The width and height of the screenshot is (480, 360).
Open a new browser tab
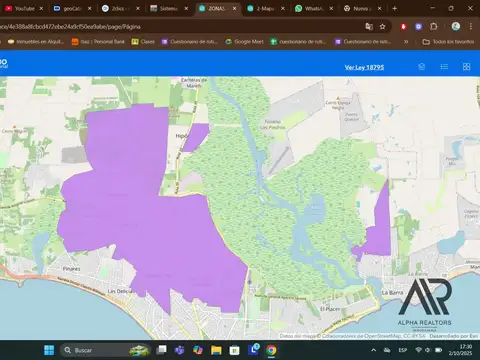point(395,8)
